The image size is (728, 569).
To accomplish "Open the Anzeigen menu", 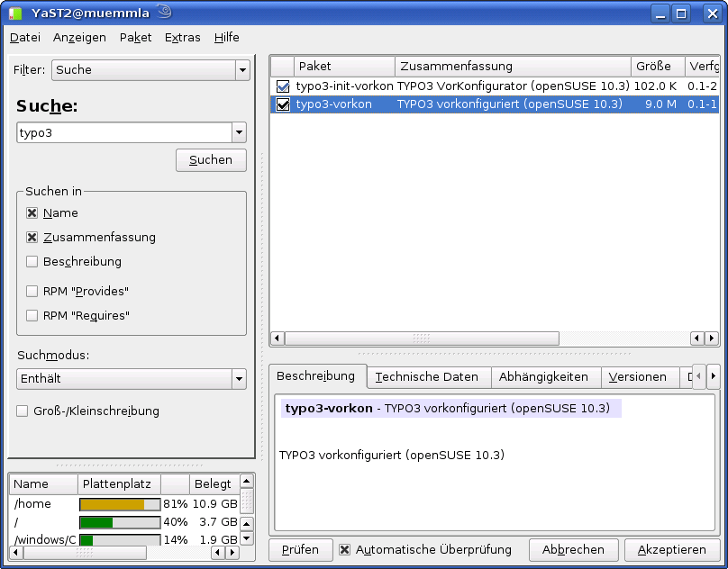I will 79,38.
